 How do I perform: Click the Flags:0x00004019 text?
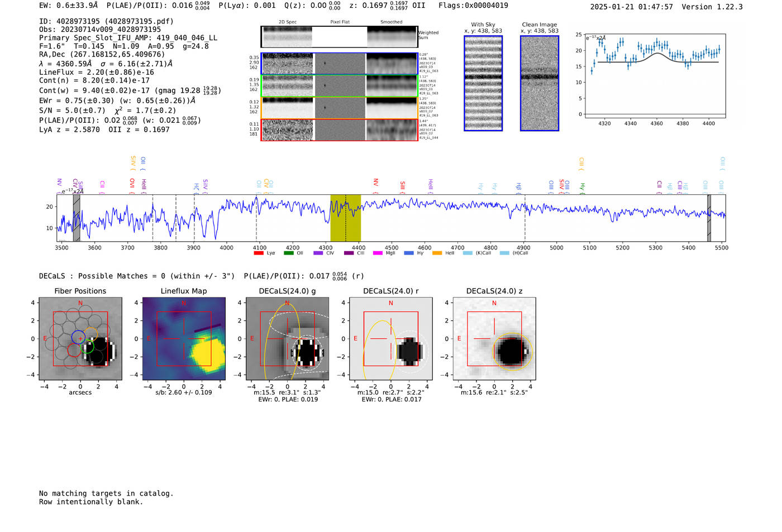pos(473,6)
